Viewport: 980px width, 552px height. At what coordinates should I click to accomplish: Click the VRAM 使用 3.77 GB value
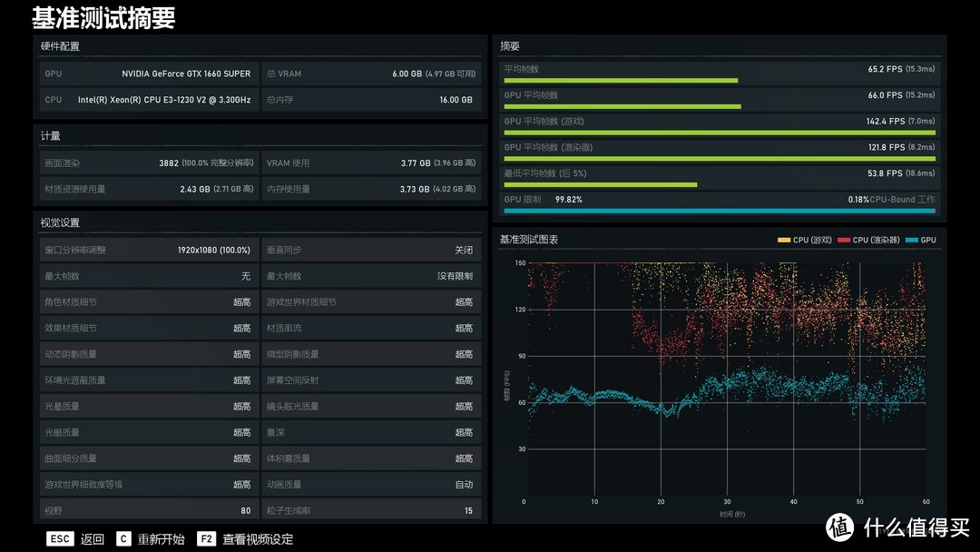tap(438, 163)
